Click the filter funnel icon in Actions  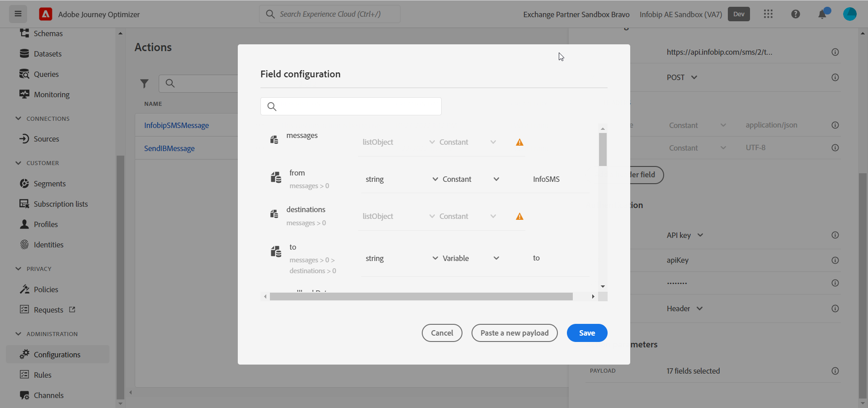click(144, 84)
